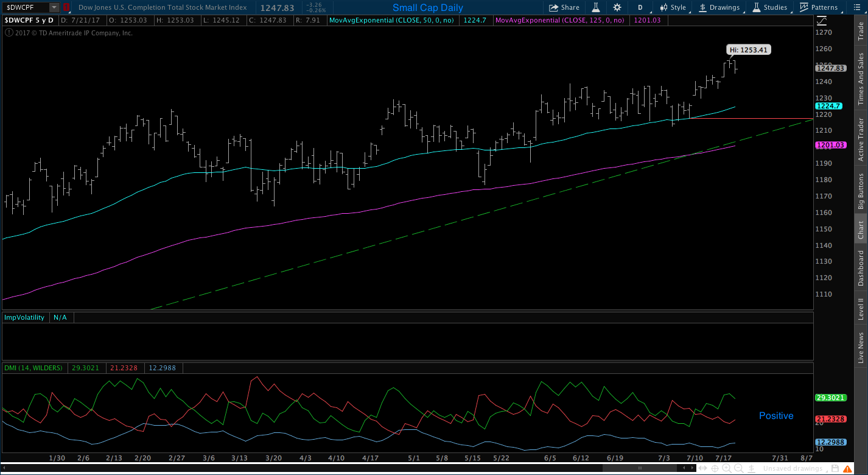Click the ImpVolatility study label

pyautogui.click(x=25, y=317)
